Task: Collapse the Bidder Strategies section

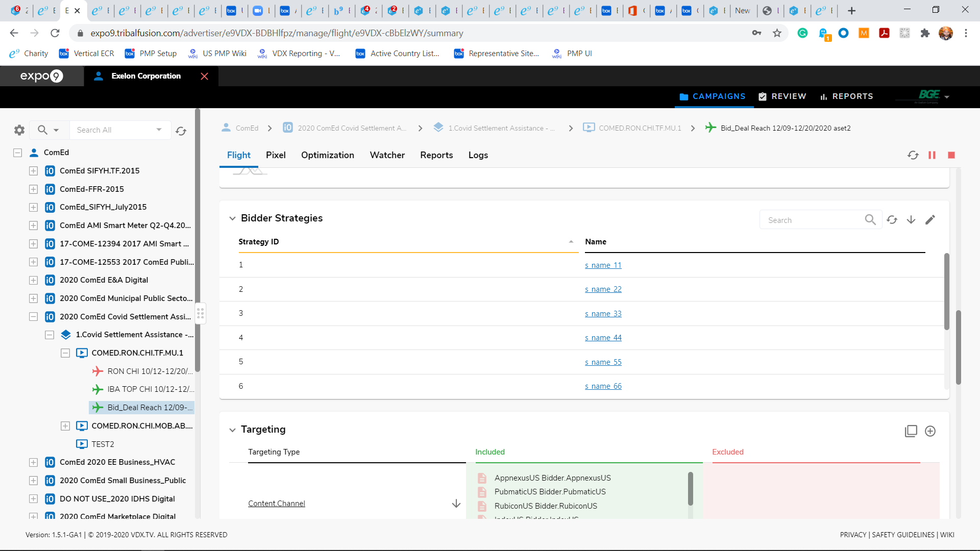Action: (232, 218)
